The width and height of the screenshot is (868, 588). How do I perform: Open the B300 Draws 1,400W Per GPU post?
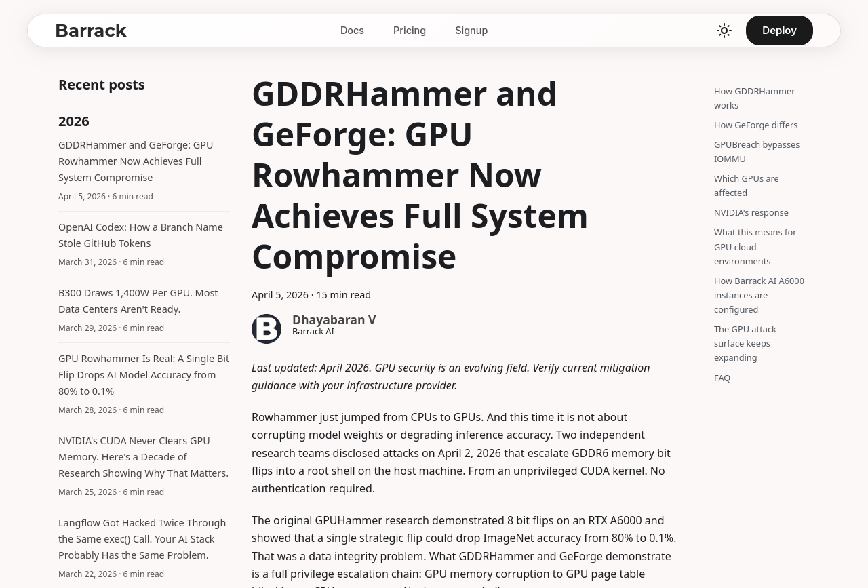pyautogui.click(x=138, y=301)
